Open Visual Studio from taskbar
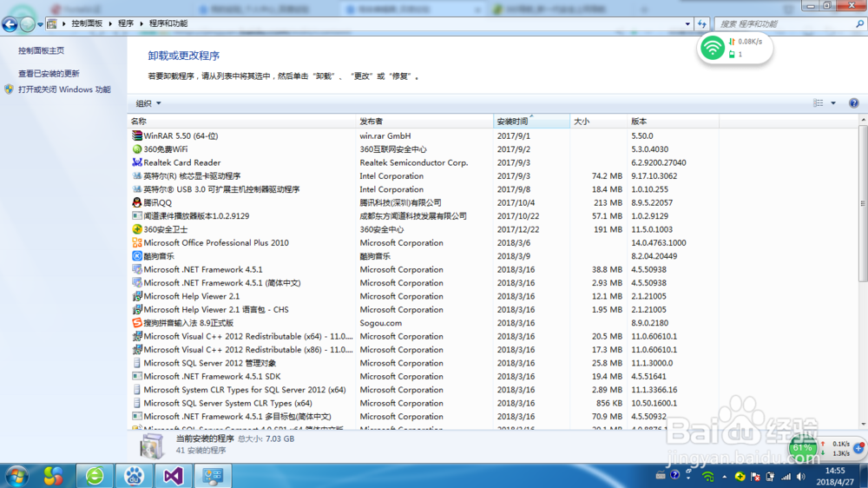 [174, 476]
